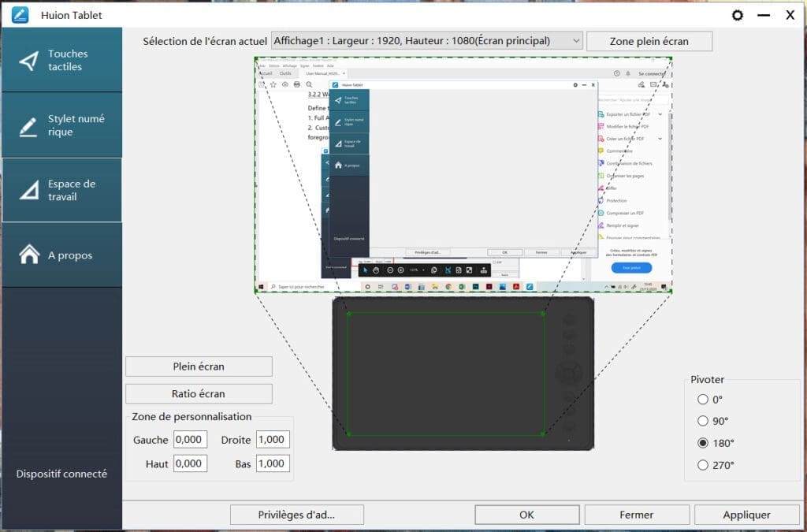Click the Plein écran button
The width and height of the screenshot is (807, 532).
coord(199,366)
